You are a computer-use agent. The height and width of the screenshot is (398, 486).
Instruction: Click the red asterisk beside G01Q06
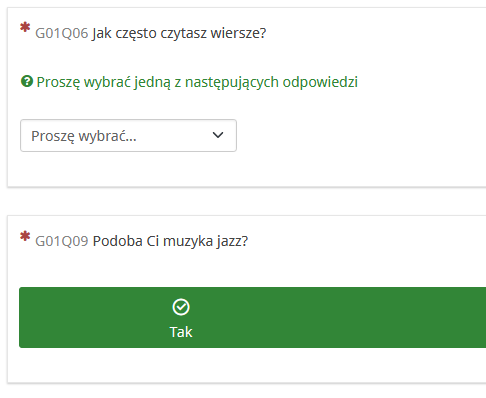tap(25, 27)
